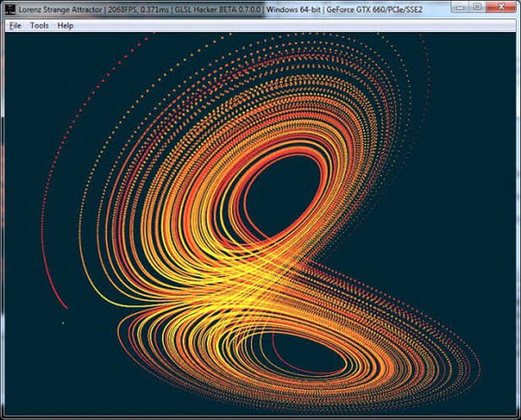Open the Tools menu
521x420 pixels.
39,26
